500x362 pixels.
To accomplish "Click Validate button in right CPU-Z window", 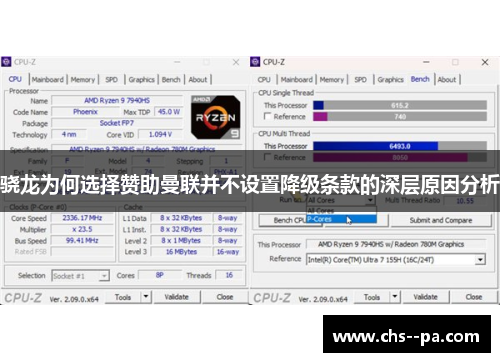I will coord(425,297).
